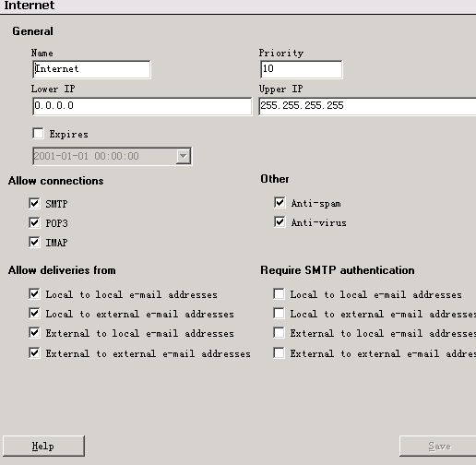Image resolution: width=476 pixels, height=465 pixels.
Task: Click in the Lower IP field
Action: (142, 106)
